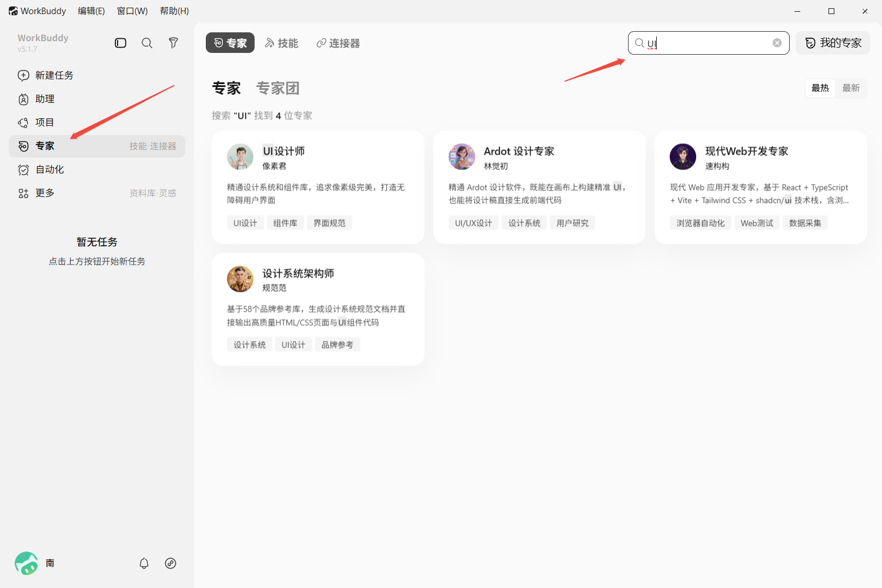Switch to the 连接器 top tab
The width and height of the screenshot is (882, 588).
[338, 43]
